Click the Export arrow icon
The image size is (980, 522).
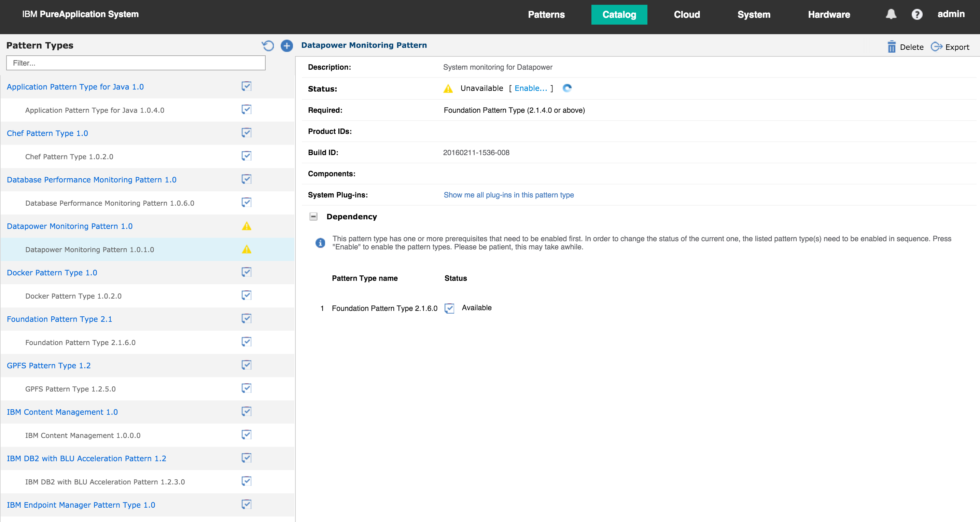coord(936,47)
